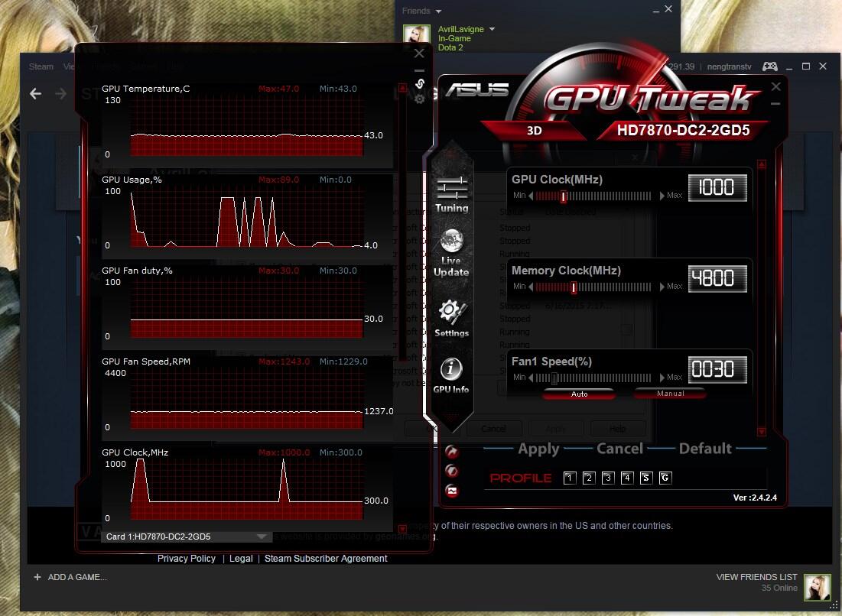842x616 pixels.
Task: Open the Steam menu in Steam window
Action: pos(41,66)
